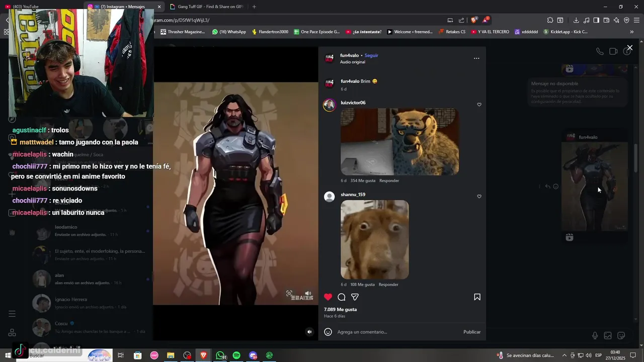
Task: Save the post with the bookmark icon
Action: coord(477,297)
